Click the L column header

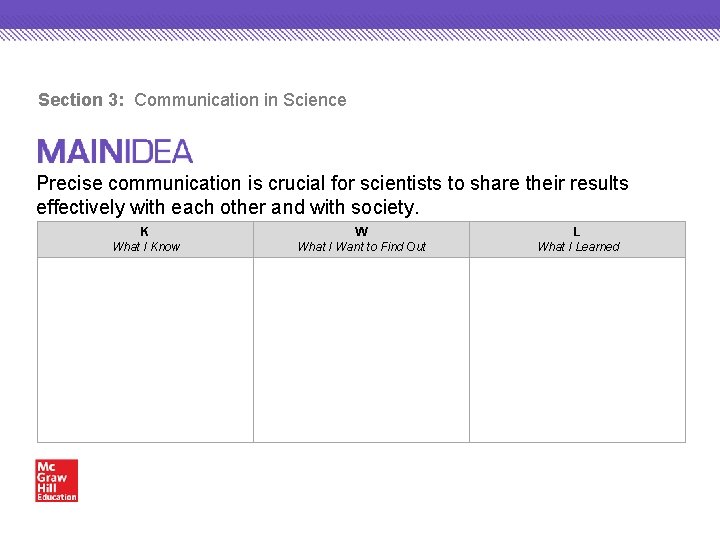click(x=577, y=231)
